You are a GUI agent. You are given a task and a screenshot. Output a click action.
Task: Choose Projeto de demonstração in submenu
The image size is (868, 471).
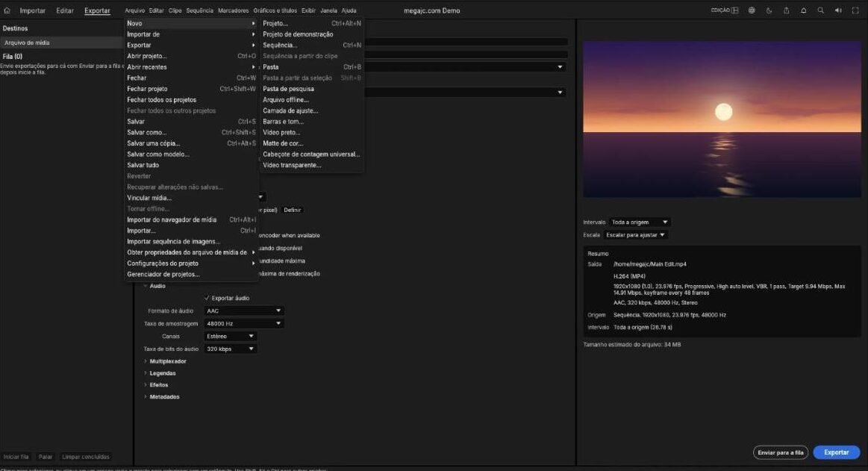(x=312, y=34)
